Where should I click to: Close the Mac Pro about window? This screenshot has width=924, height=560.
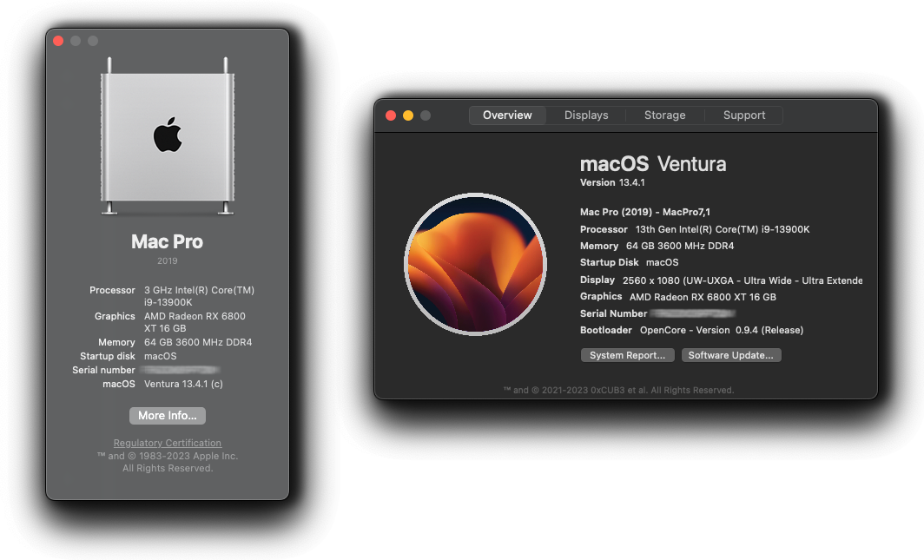(58, 41)
